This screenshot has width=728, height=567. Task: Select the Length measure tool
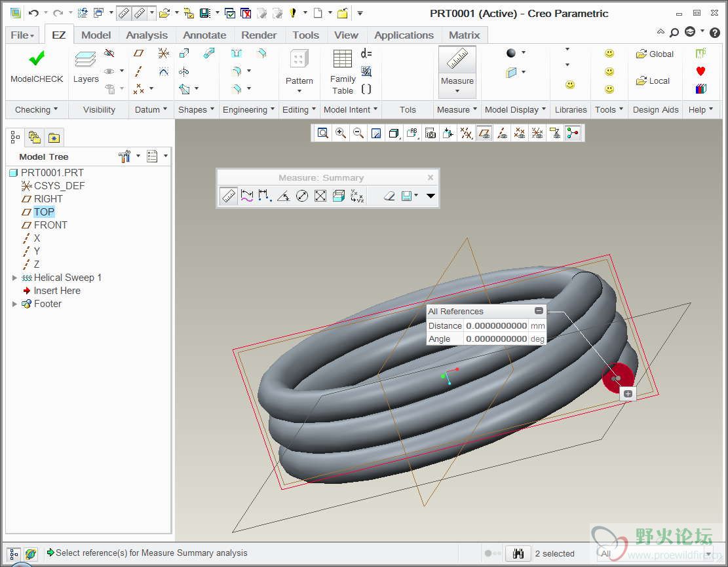[246, 196]
